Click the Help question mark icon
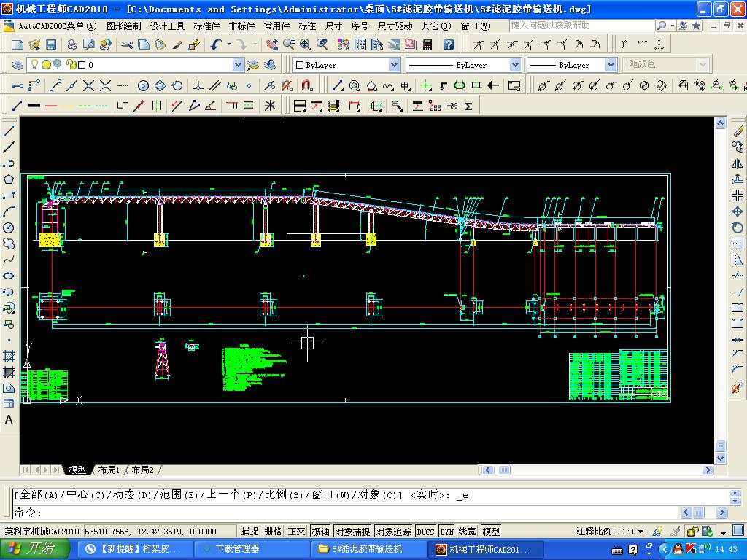 coord(449,44)
